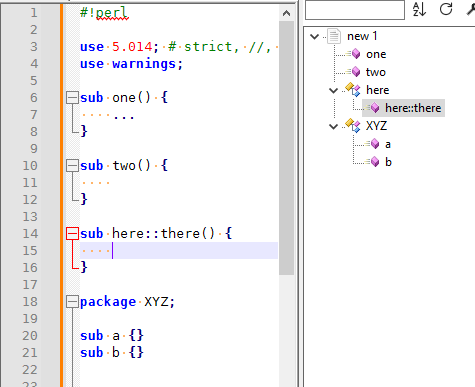
Task: Click the cube icon beside 'here::there'
Action: point(374,108)
